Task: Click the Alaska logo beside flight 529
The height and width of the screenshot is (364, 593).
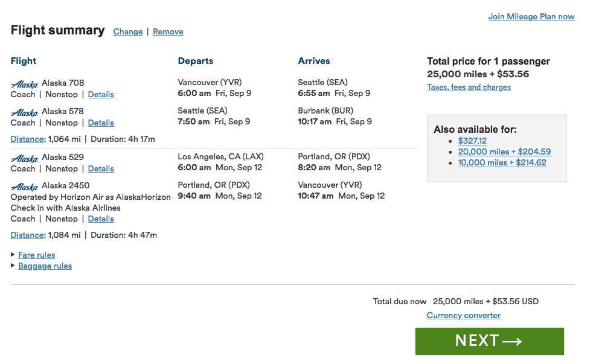Action: [x=24, y=158]
